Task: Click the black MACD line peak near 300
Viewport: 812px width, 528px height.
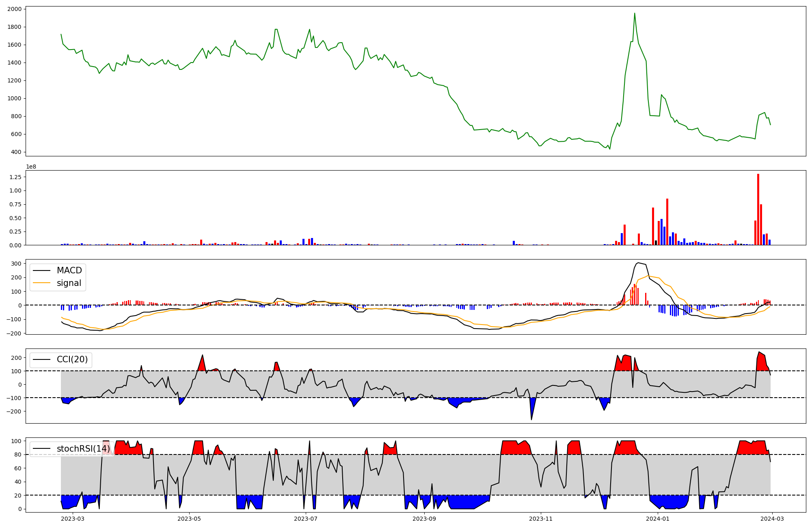Action: pos(638,263)
